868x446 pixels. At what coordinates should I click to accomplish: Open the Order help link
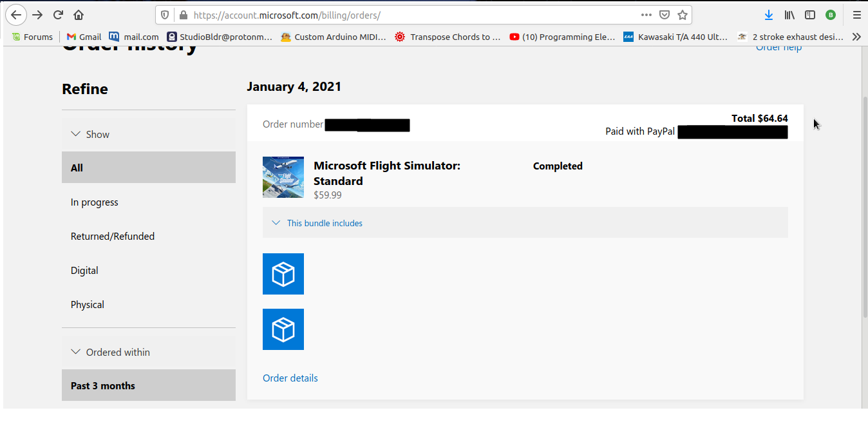click(x=778, y=47)
